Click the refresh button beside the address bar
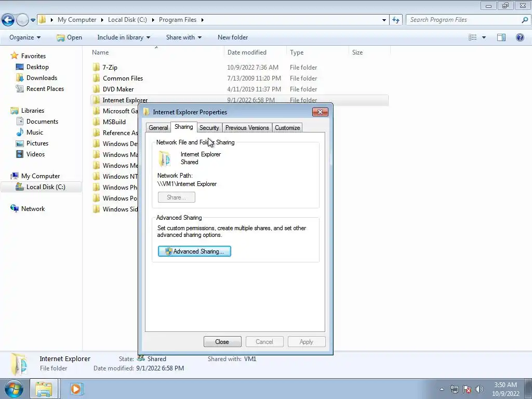532x399 pixels. pyautogui.click(x=396, y=20)
